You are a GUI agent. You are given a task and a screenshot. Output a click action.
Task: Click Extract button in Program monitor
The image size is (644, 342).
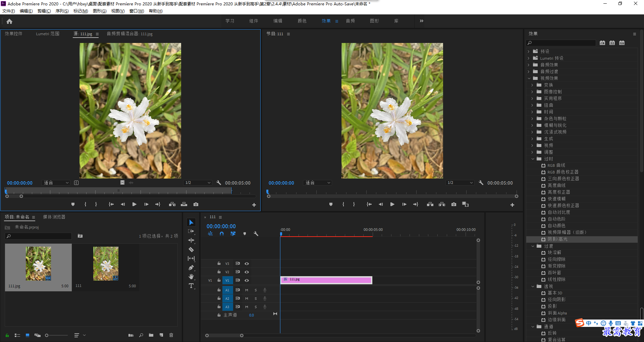[442, 204]
